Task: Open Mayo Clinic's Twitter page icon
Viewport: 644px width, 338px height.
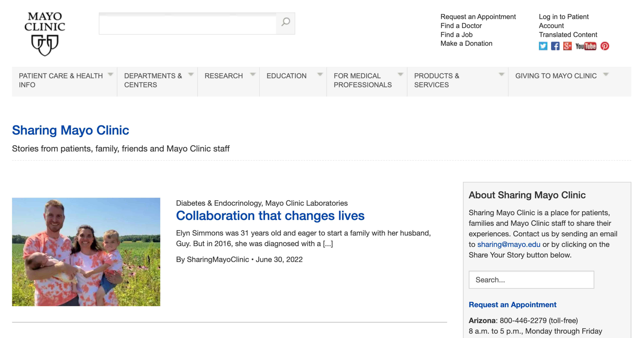Action: click(543, 46)
